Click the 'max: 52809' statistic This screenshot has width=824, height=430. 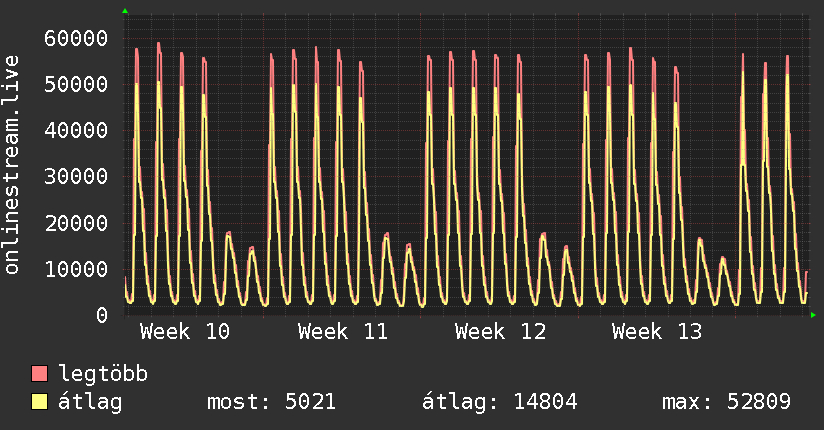tap(726, 403)
